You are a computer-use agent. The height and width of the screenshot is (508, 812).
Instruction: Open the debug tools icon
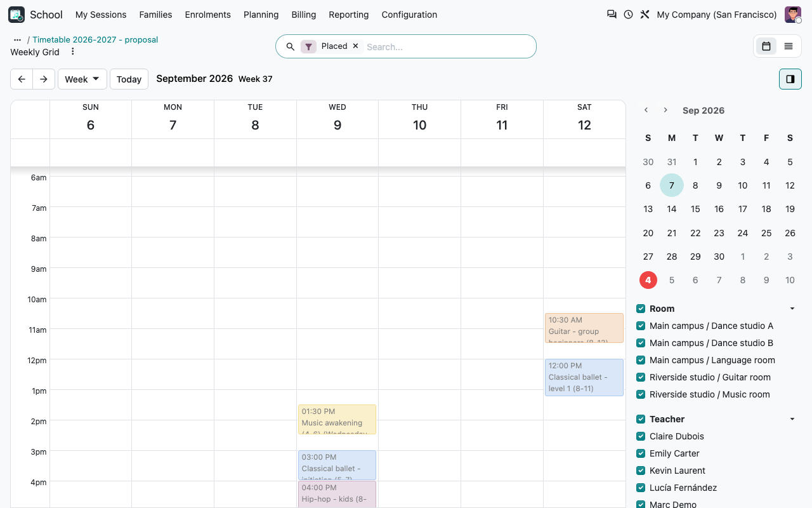[x=645, y=15]
